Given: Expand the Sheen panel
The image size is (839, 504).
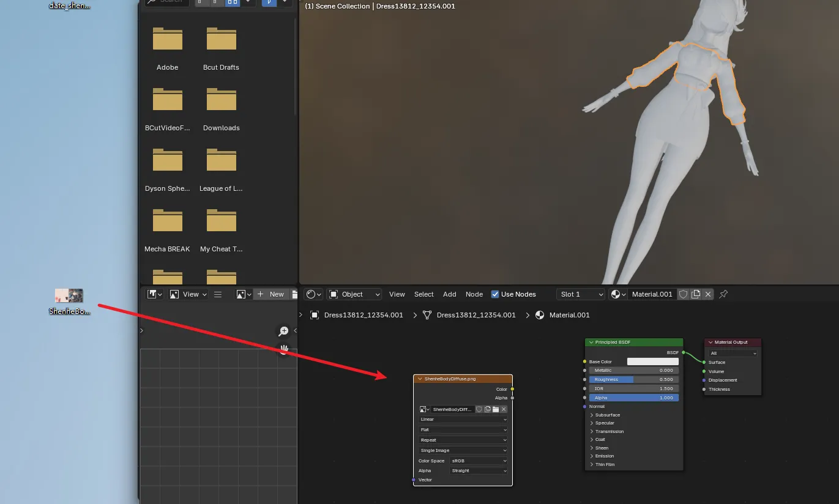Looking at the screenshot, I should click(x=599, y=448).
